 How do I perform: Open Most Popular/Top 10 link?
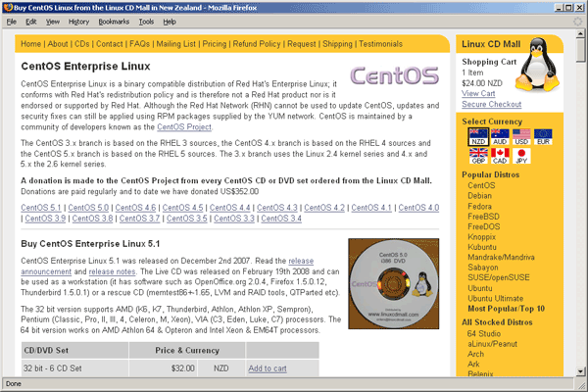(506, 309)
